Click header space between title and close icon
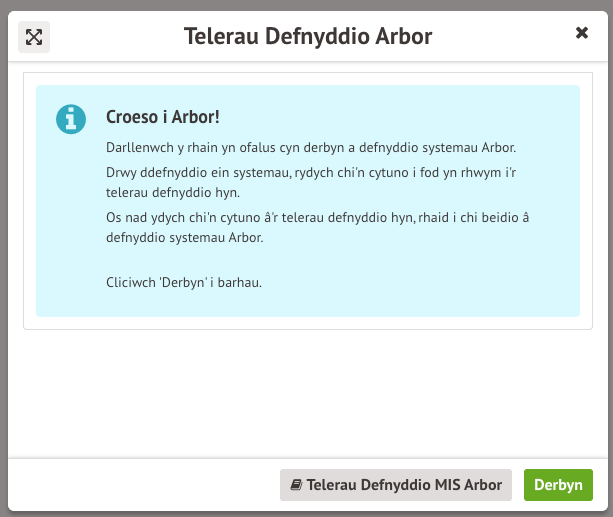The image size is (613, 517). [500, 37]
